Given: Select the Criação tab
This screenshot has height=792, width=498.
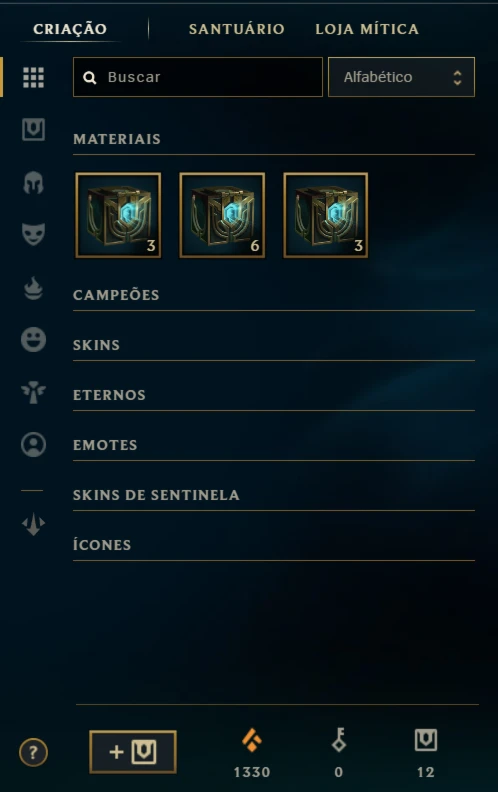Looking at the screenshot, I should (70, 29).
